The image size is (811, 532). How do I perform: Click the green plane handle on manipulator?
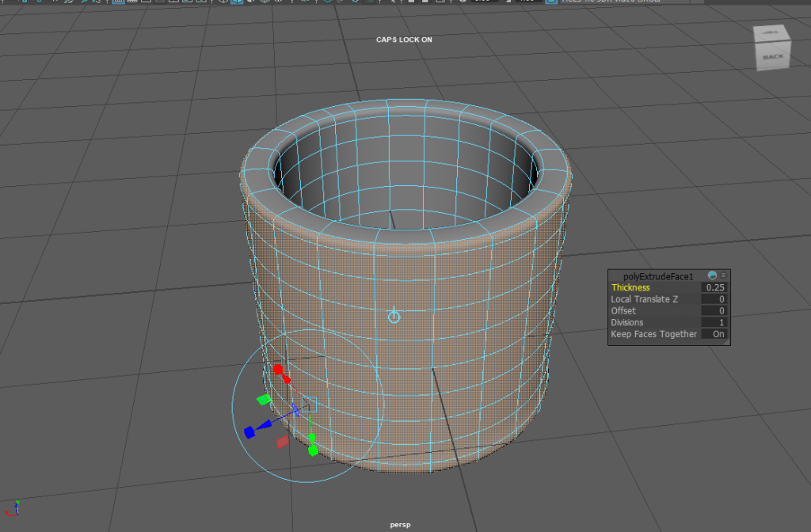[x=265, y=399]
